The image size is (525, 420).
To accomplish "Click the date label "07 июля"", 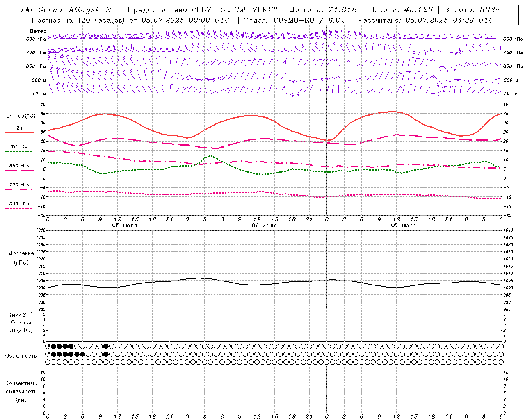I will coord(404,226).
